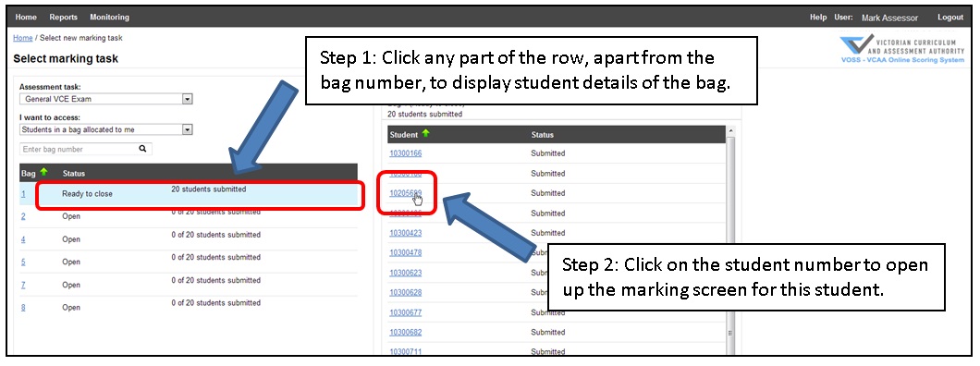Click the Open status in bag 4 row
The width and height of the screenshot is (980, 366).
point(71,239)
